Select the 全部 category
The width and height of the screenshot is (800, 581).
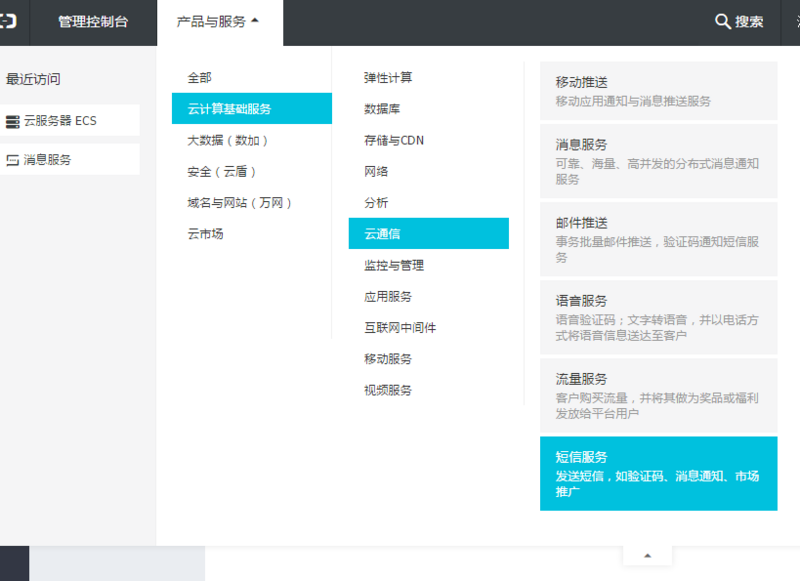tap(252, 78)
